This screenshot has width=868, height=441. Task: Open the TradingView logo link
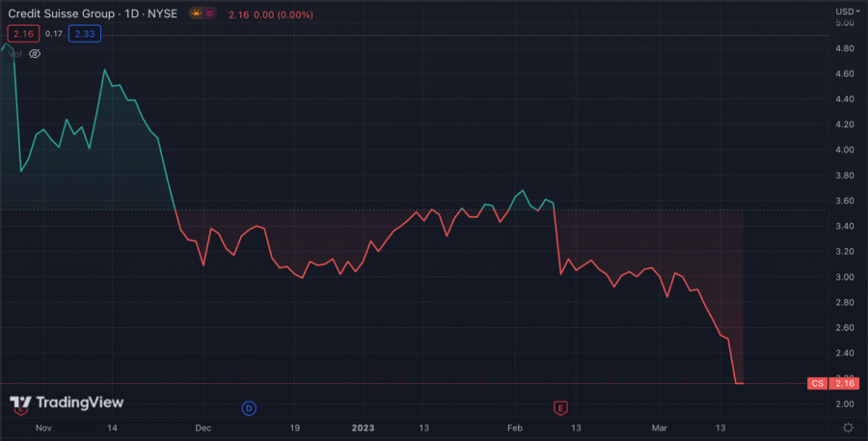[67, 403]
